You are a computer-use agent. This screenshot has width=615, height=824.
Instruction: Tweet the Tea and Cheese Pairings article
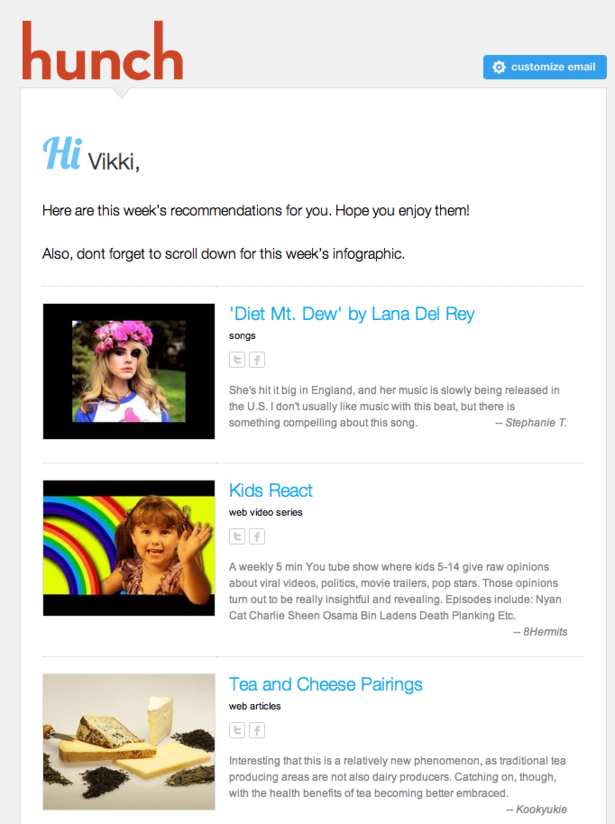[237, 730]
